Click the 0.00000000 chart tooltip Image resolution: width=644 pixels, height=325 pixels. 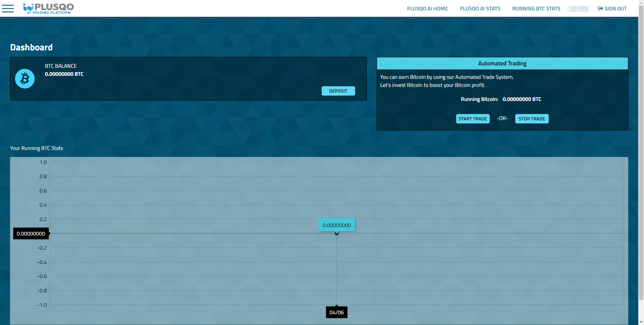click(337, 225)
